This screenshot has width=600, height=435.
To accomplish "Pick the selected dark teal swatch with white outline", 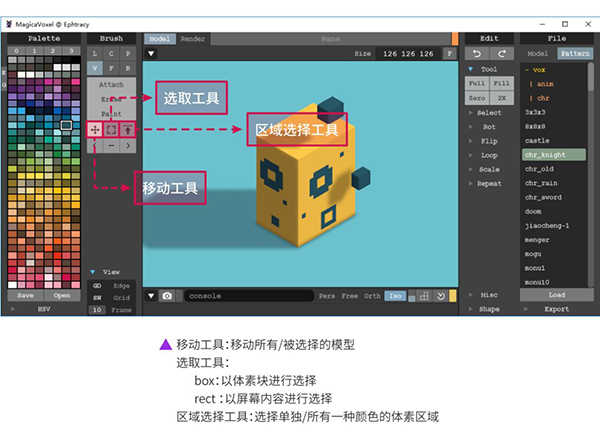I will pos(67,125).
